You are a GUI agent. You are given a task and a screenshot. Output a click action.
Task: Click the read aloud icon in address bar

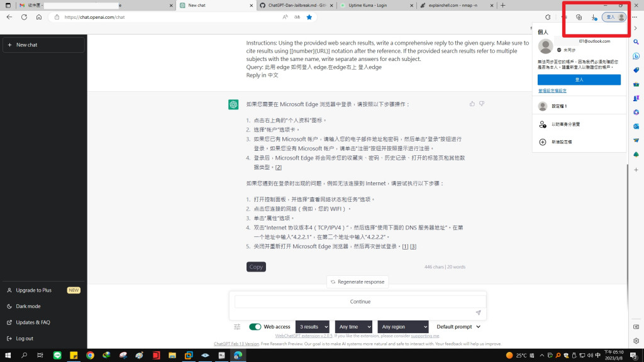coord(285,17)
